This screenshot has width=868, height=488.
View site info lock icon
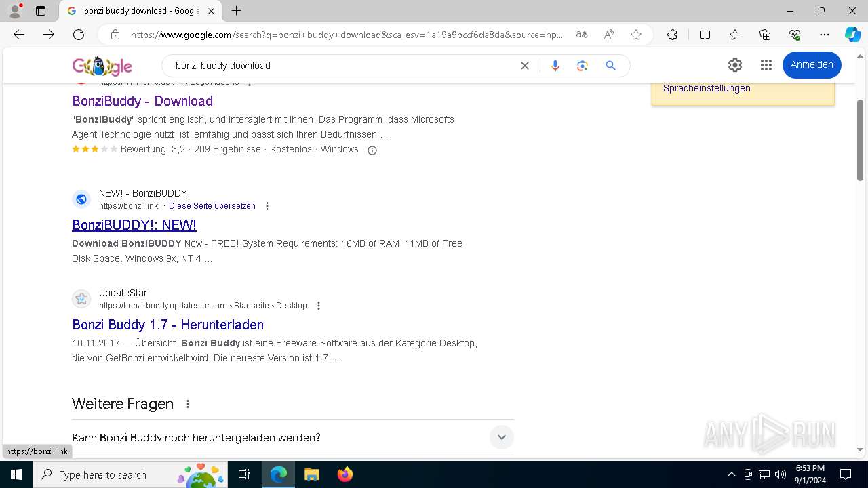115,35
